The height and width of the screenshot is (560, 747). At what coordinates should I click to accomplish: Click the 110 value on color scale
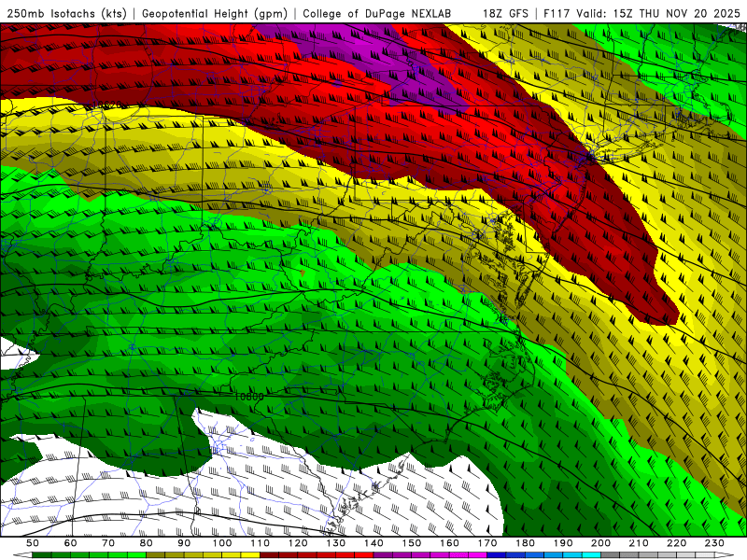(x=261, y=543)
